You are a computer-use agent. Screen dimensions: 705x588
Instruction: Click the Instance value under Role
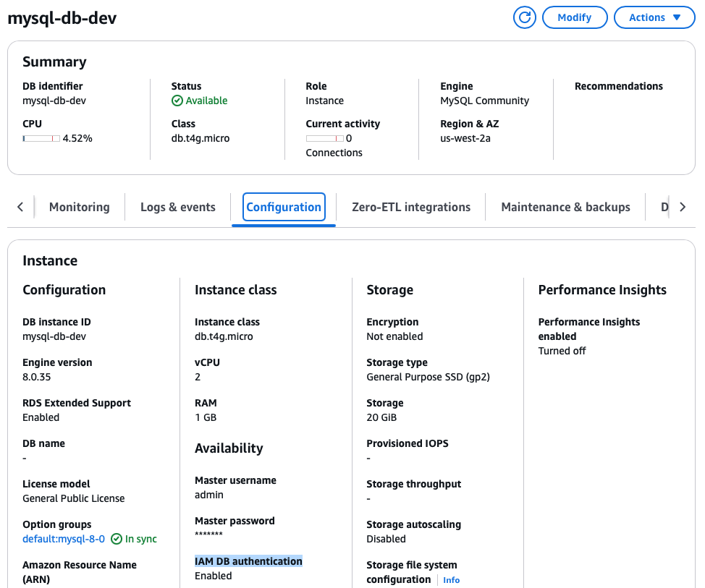(324, 101)
